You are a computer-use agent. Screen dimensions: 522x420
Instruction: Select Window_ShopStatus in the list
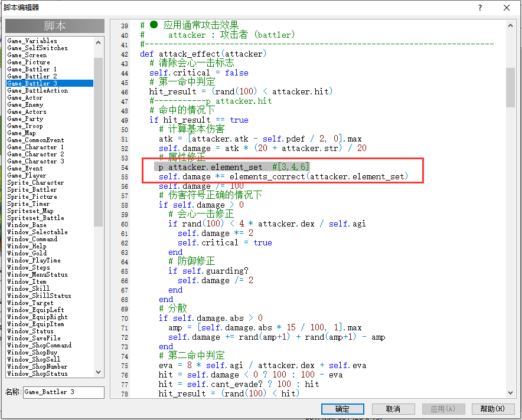(x=37, y=374)
